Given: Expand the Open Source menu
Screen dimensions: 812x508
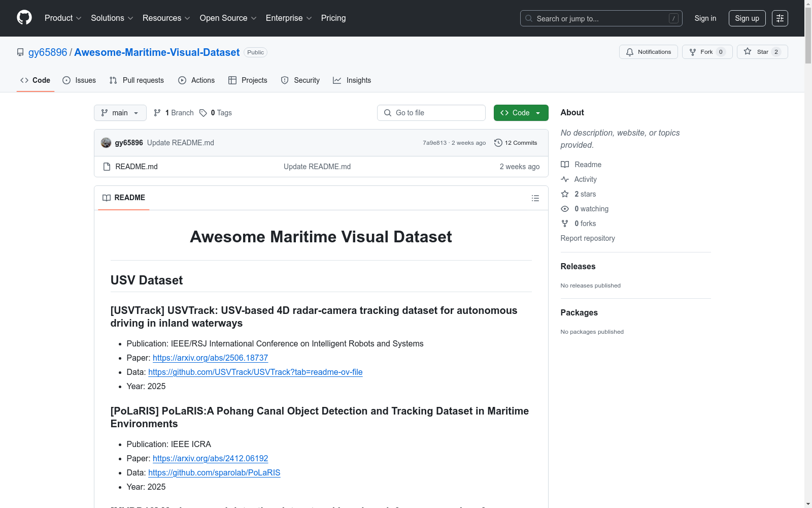Looking at the screenshot, I should (228, 18).
